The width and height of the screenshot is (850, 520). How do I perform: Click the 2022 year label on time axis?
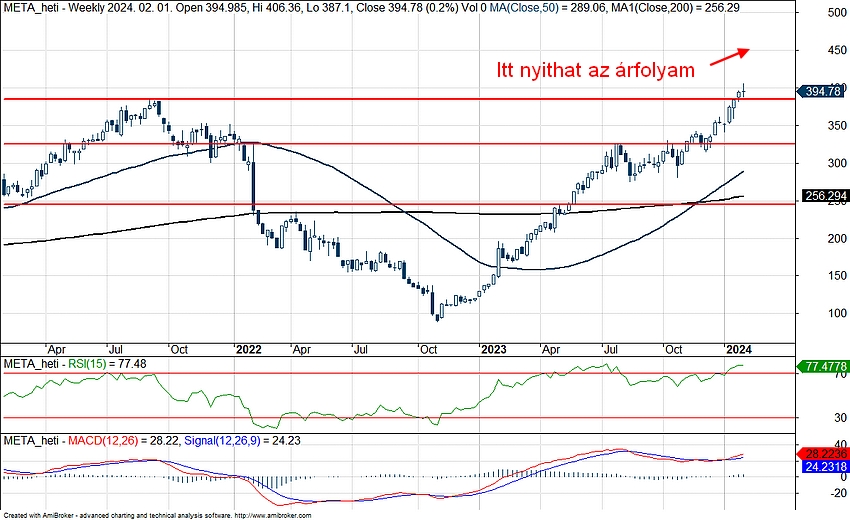click(x=248, y=350)
